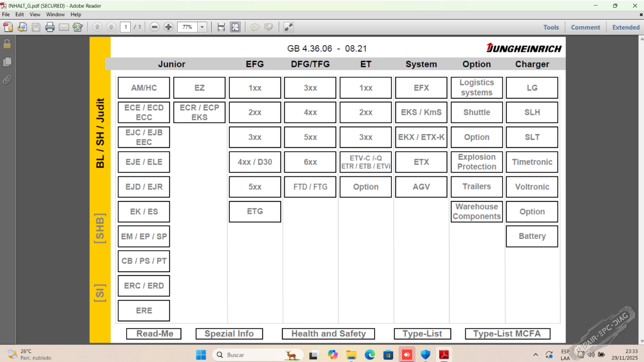Click the email envelope toolbar icon
This screenshot has width=644, height=362.
click(x=64, y=27)
